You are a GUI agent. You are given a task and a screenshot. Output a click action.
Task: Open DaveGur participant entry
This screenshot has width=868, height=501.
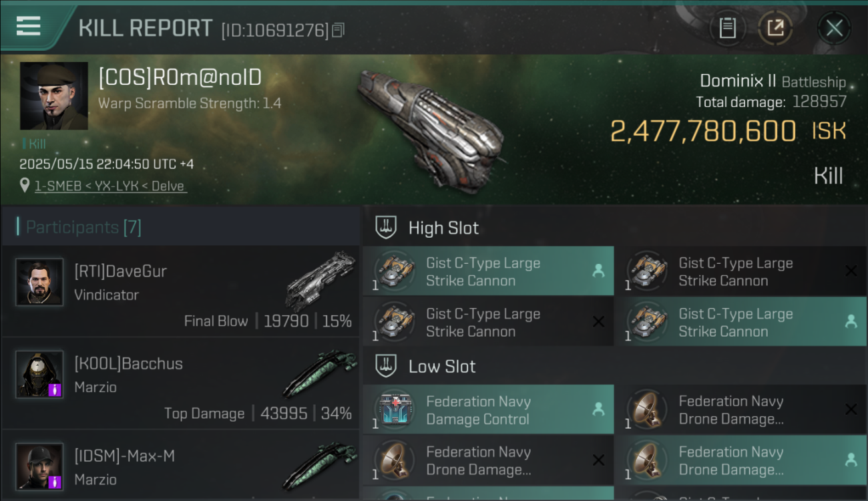[180, 291]
